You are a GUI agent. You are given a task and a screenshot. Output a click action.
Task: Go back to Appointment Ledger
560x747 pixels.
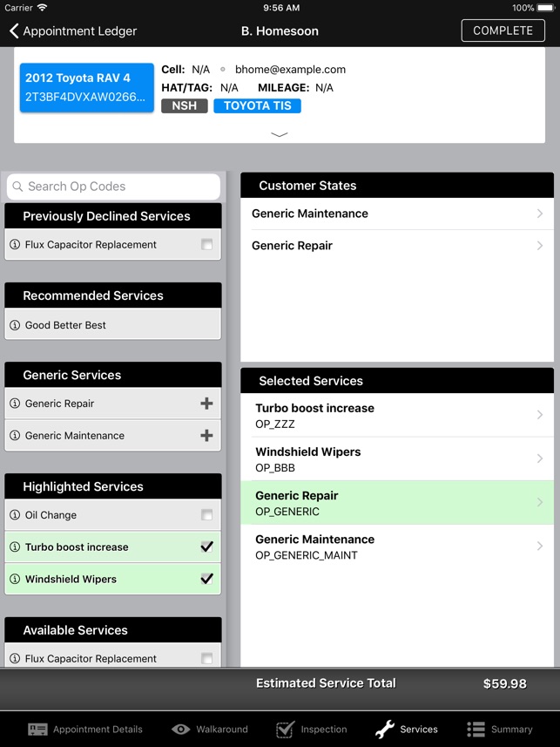point(73,31)
